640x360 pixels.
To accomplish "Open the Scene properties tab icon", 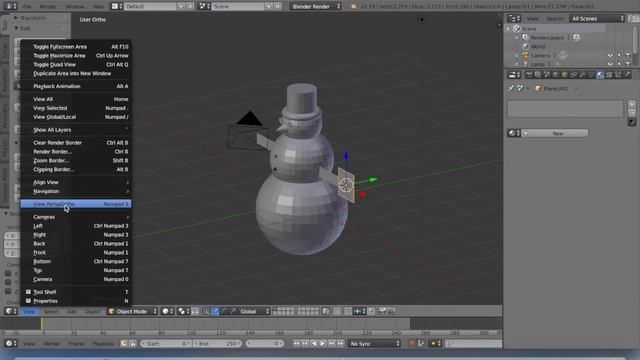I will pyautogui.click(x=547, y=75).
